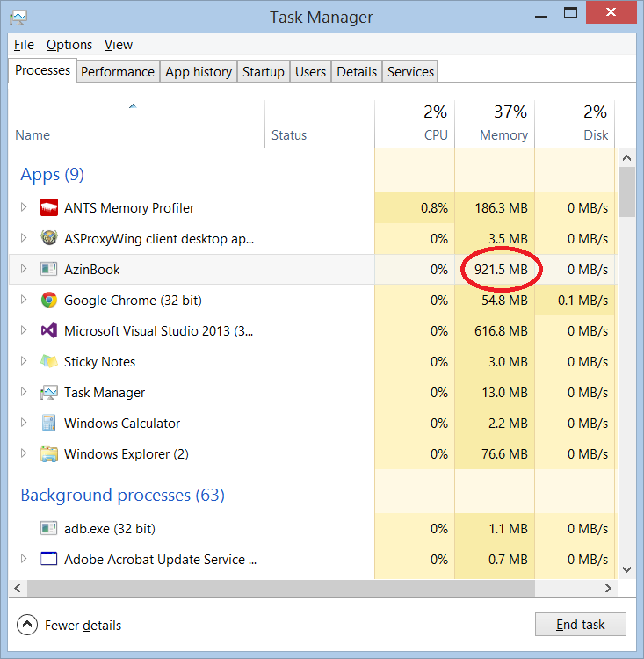Expand Adobe Acrobat Update Service row
644x659 pixels.
point(24,559)
